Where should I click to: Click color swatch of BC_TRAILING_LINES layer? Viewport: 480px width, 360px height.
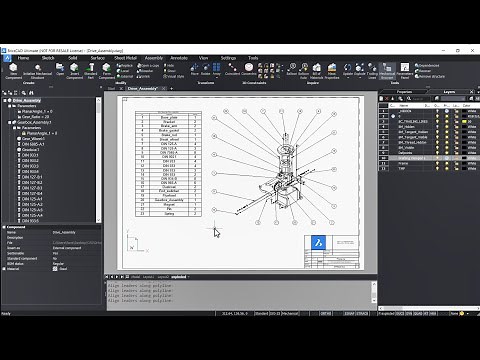(x=465, y=122)
